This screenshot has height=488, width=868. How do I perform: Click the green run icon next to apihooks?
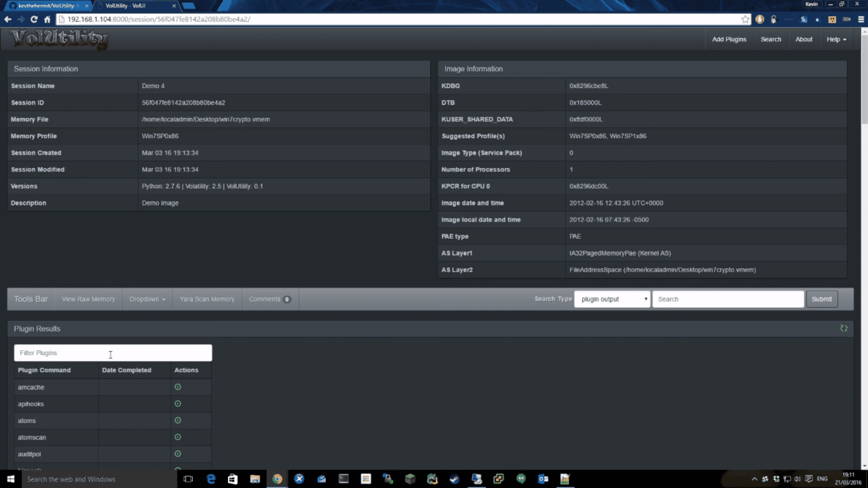click(177, 403)
